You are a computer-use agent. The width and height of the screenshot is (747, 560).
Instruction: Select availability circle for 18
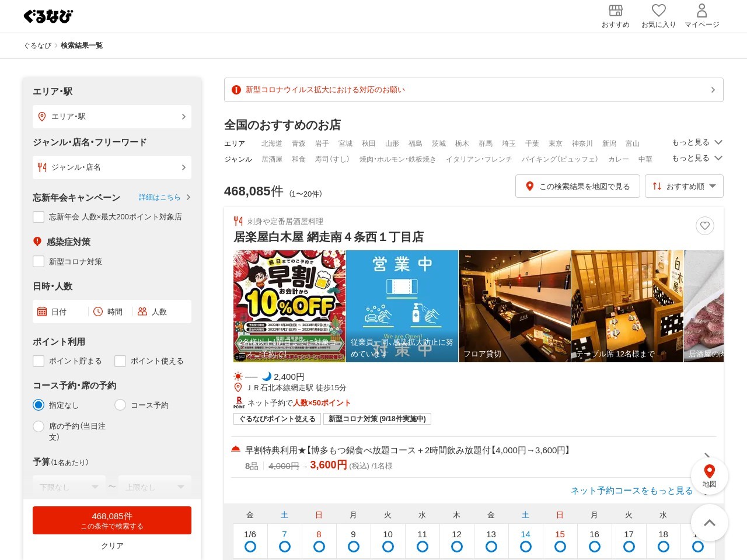click(664, 547)
